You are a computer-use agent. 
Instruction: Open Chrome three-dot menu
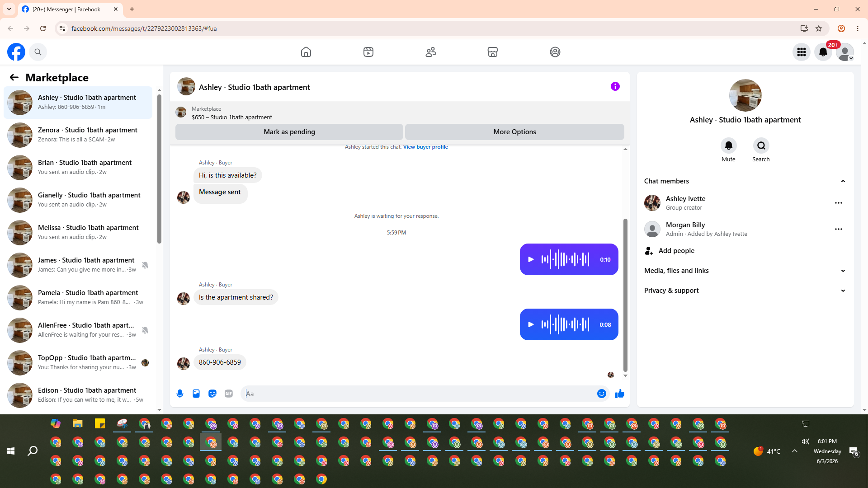point(858,28)
